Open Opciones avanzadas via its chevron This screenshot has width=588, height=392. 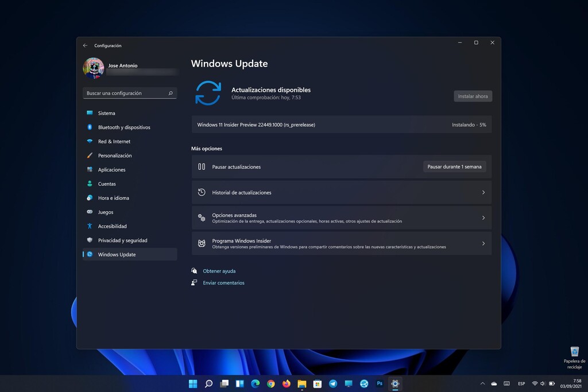pyautogui.click(x=483, y=218)
